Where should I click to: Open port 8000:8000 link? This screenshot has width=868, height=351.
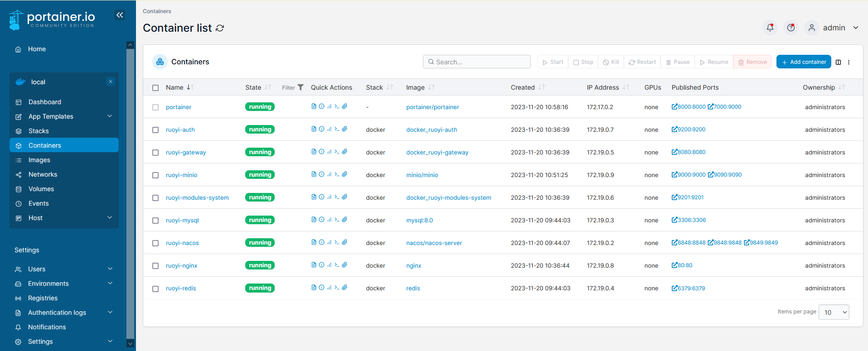[689, 107]
